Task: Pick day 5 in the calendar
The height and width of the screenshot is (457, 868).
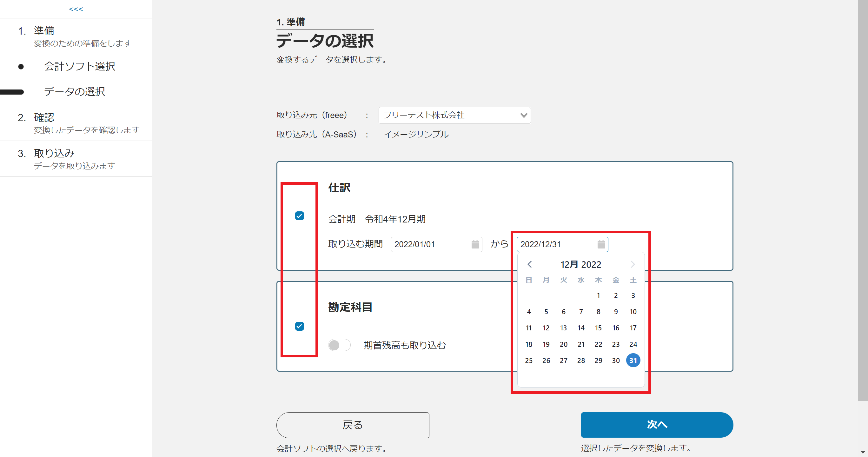Action: (x=546, y=312)
